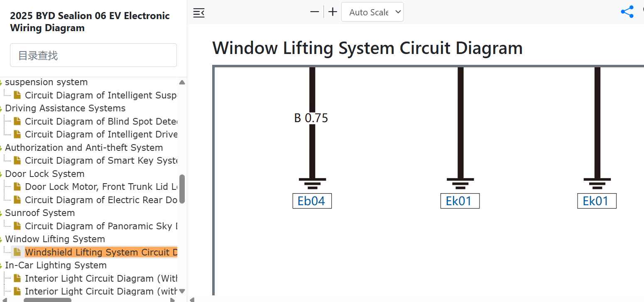Open Door Lock Motor, Front Trunk Lid diagram

click(101, 187)
